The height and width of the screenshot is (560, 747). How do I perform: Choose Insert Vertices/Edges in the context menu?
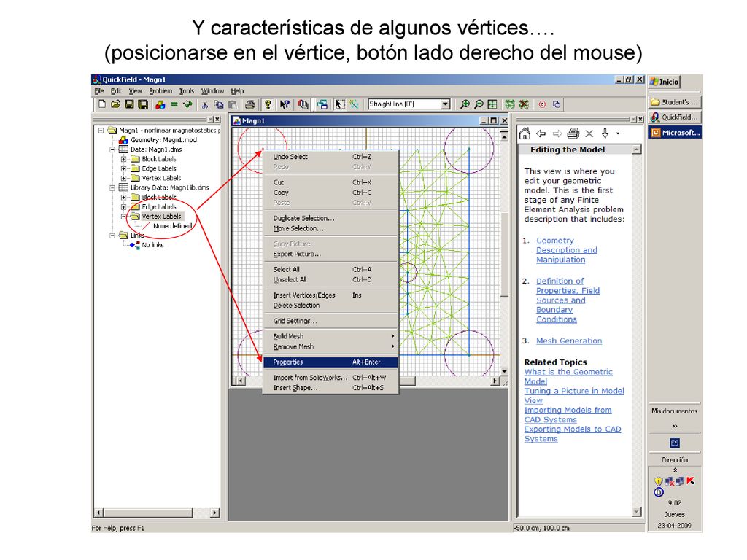click(330, 295)
